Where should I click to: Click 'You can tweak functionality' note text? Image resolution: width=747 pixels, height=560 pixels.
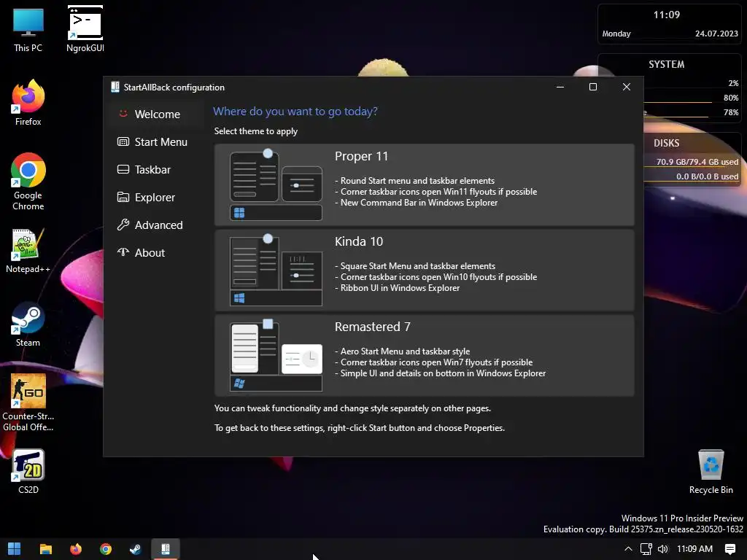click(352, 408)
